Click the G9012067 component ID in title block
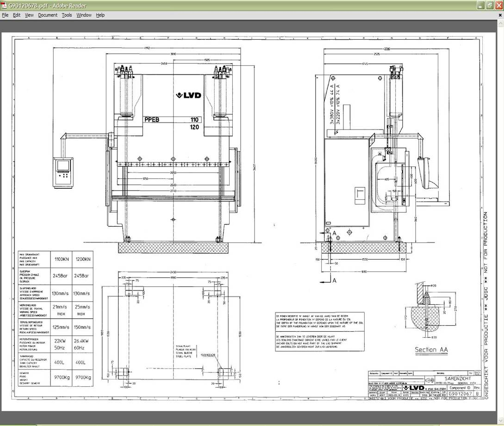Viewport: 504px width, 426px height. click(x=460, y=394)
